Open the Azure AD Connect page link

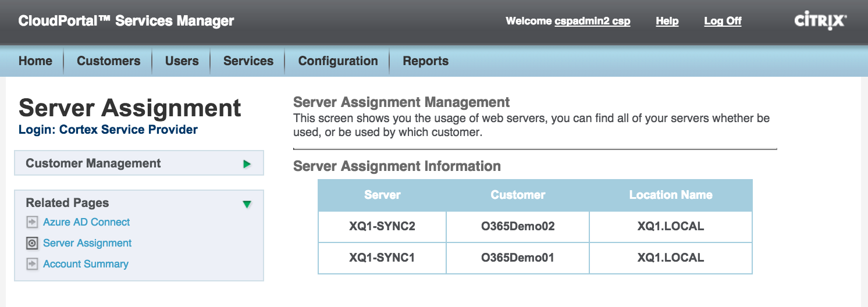[86, 222]
